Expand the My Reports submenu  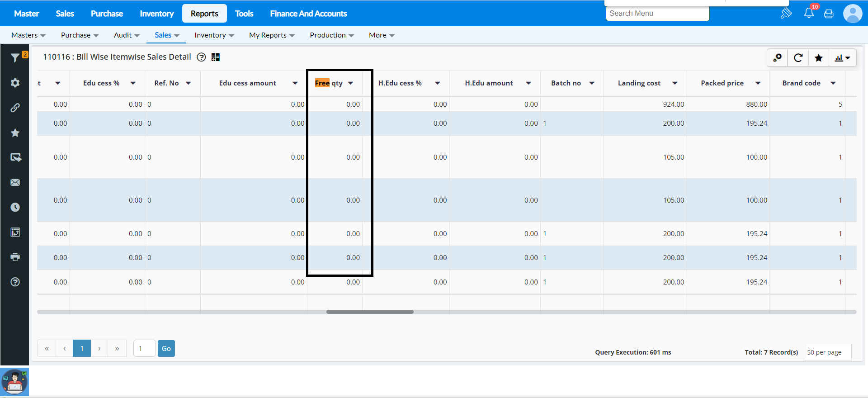[272, 35]
